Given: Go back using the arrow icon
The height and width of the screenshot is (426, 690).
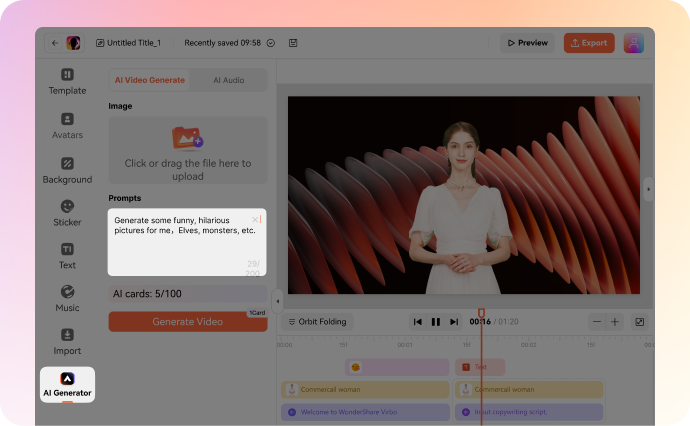Looking at the screenshot, I should pyautogui.click(x=55, y=43).
